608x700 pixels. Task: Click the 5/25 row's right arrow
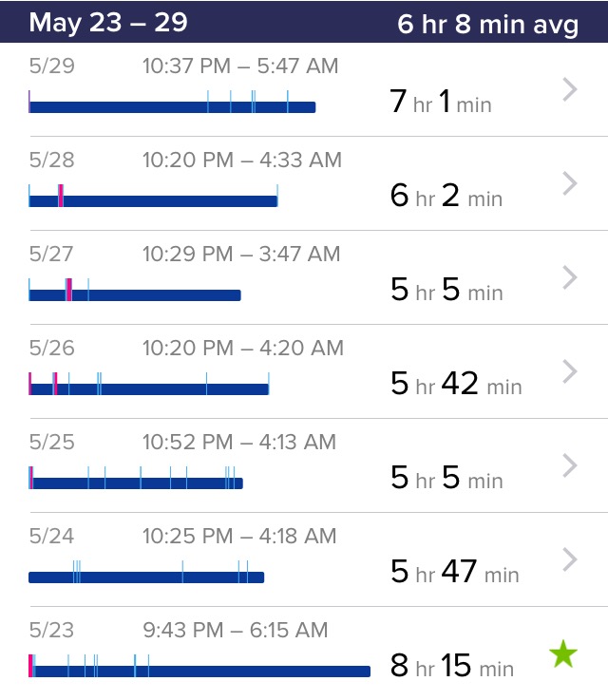click(570, 465)
